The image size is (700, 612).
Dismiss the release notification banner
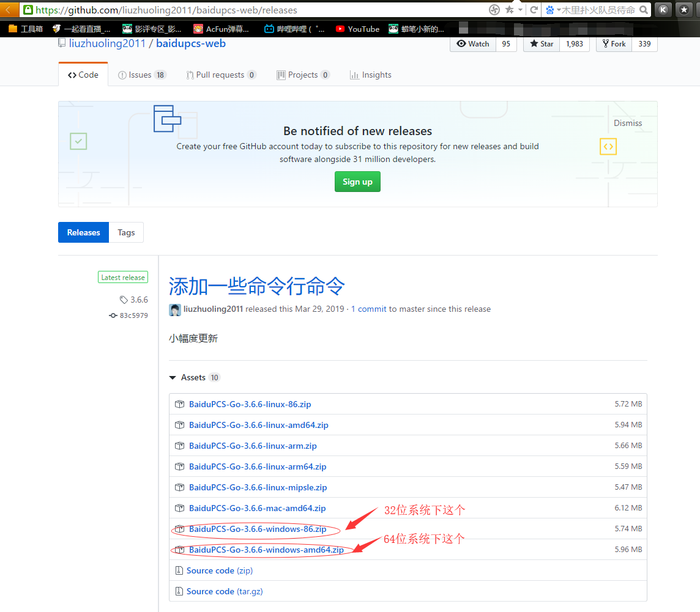click(x=628, y=123)
